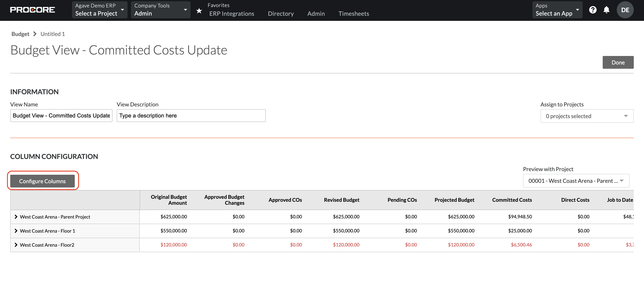Click the Budget View - Committed Costs Update heading

click(x=119, y=50)
